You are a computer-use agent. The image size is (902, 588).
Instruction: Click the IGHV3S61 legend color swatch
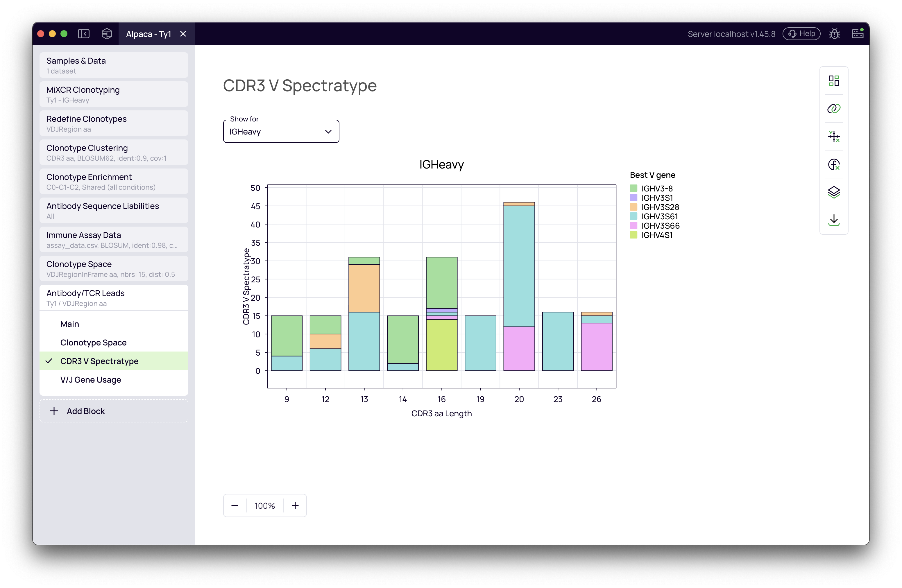[x=633, y=216]
